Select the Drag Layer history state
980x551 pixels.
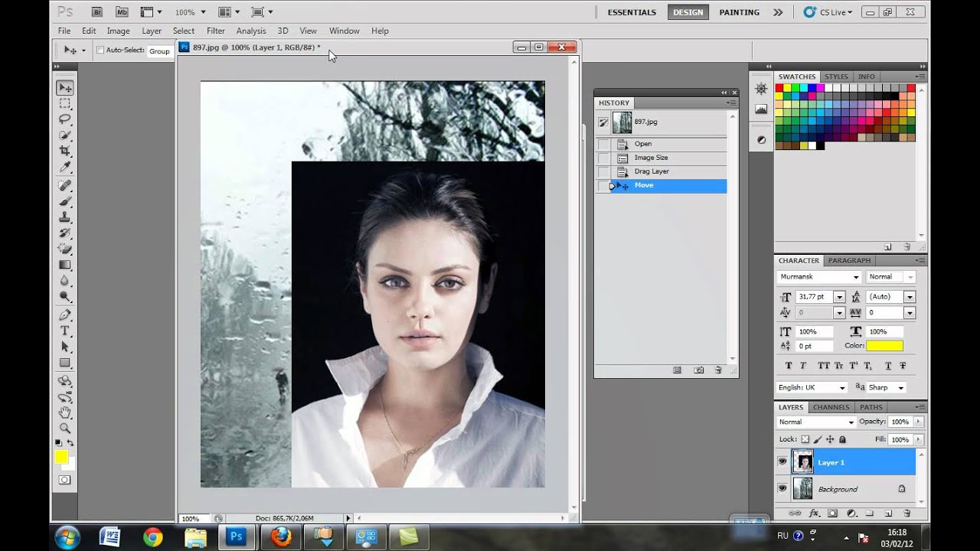point(661,171)
